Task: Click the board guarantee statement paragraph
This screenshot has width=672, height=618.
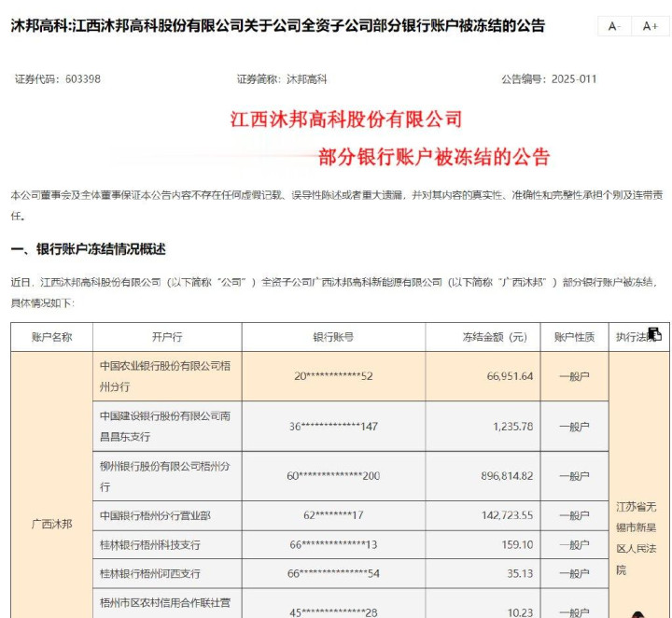Action: pos(336,205)
